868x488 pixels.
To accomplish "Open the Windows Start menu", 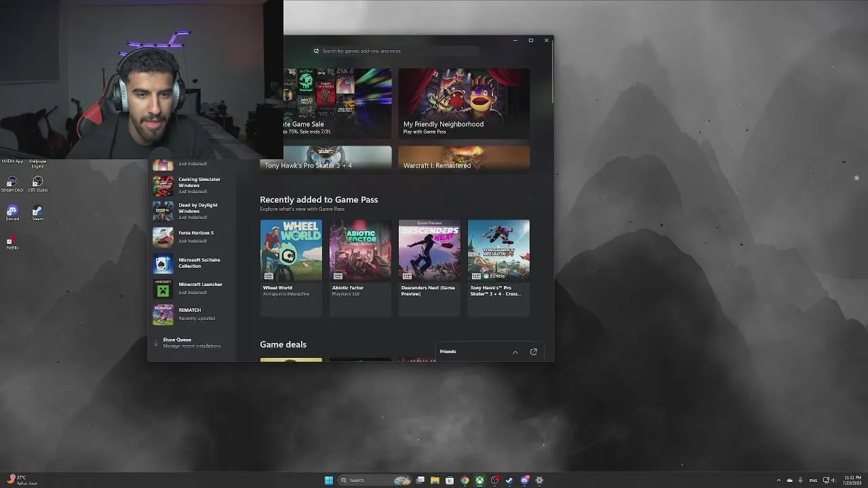I will point(329,480).
